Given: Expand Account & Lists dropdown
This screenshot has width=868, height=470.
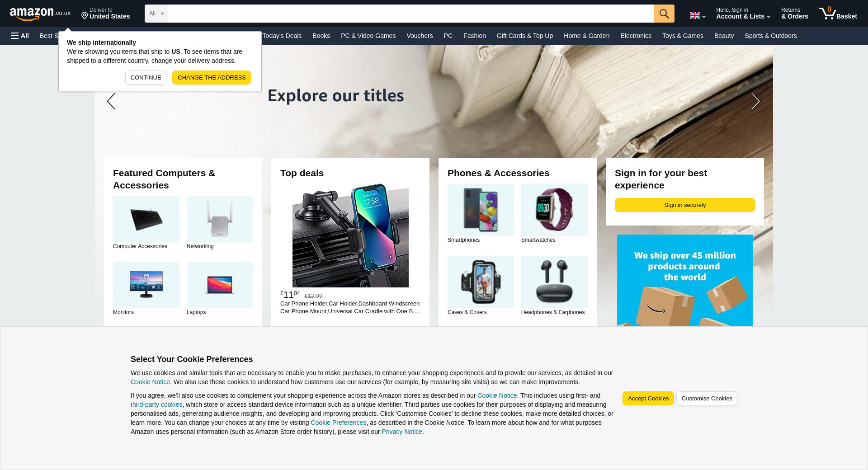Looking at the screenshot, I should tap(743, 14).
